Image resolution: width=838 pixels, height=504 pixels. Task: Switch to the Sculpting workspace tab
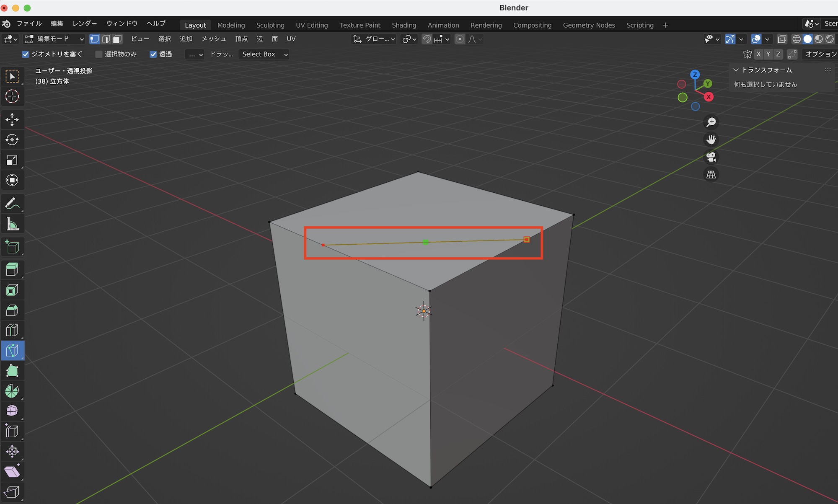pos(270,25)
